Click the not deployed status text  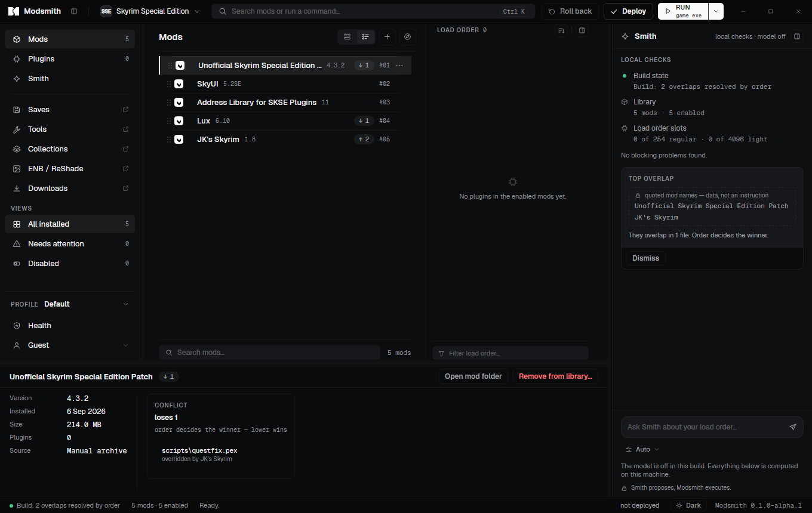639,506
